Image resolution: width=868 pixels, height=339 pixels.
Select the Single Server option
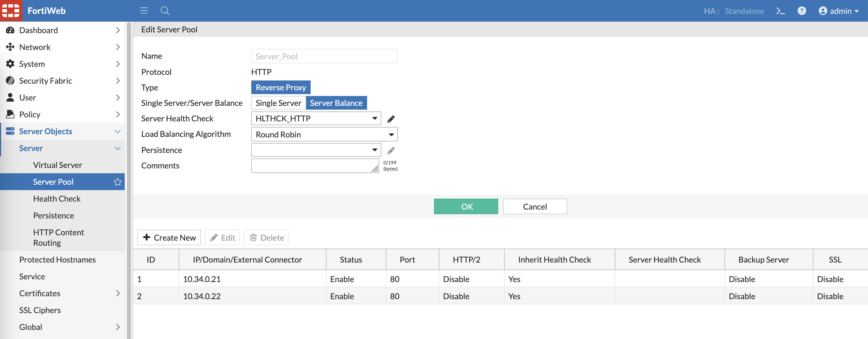click(x=278, y=103)
